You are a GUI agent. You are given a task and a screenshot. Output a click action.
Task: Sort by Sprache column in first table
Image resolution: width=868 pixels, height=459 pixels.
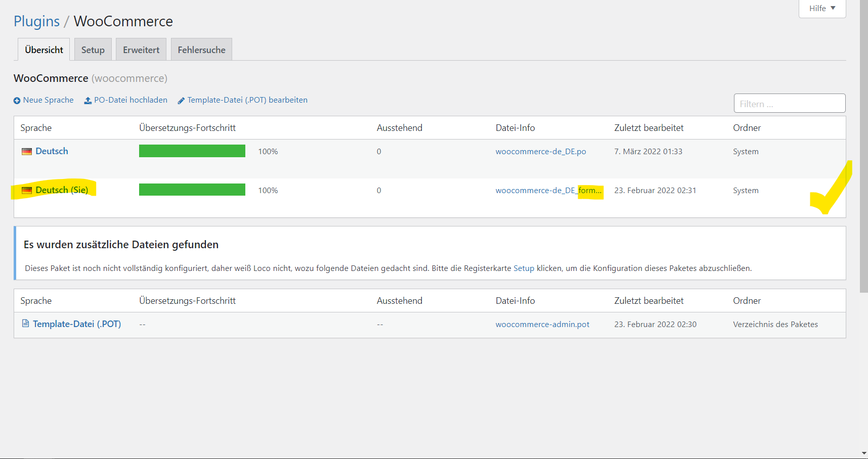point(36,128)
